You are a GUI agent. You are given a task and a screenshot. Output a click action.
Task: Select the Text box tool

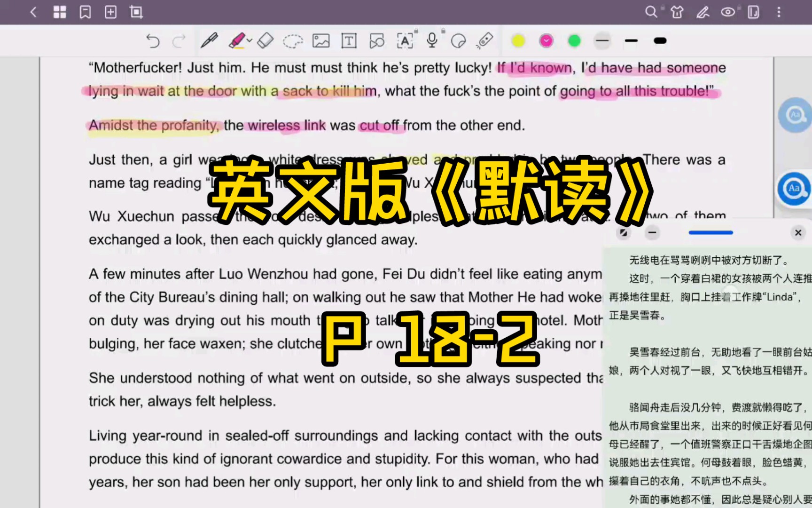(349, 41)
